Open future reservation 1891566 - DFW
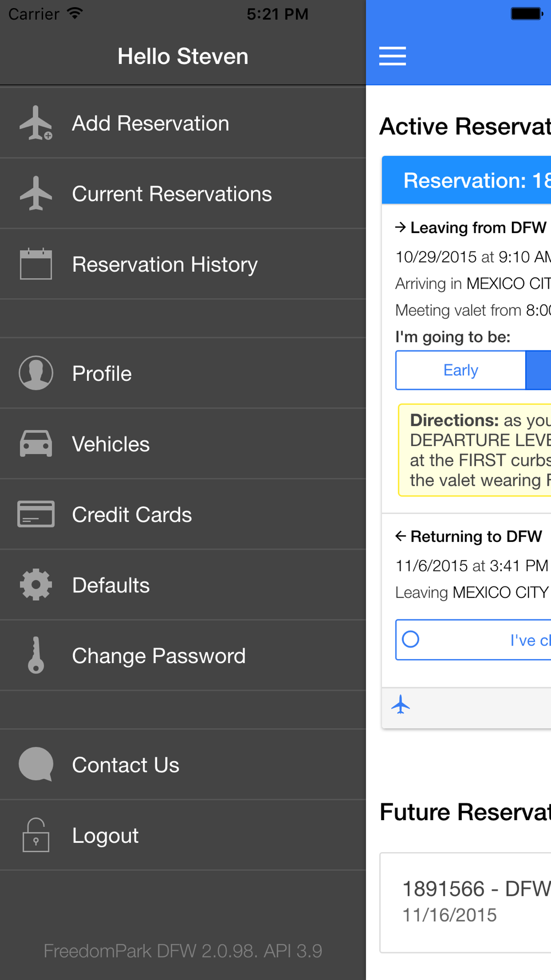Screen dimensions: 551x980 [x=466, y=902]
